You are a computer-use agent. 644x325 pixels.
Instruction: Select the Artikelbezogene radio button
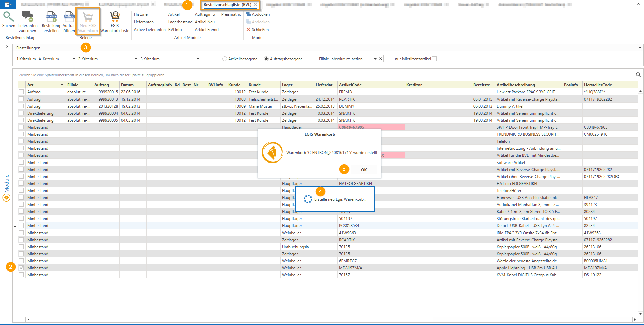(225, 59)
